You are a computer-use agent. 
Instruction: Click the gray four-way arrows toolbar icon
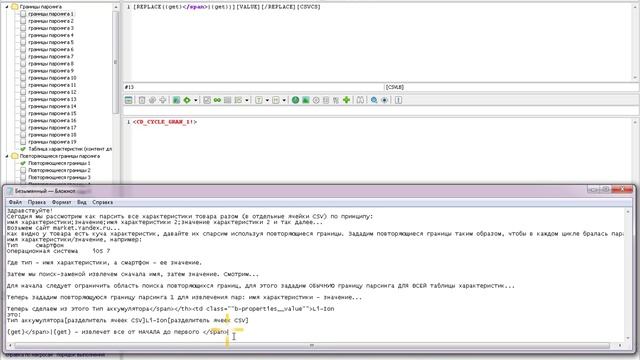162,100
